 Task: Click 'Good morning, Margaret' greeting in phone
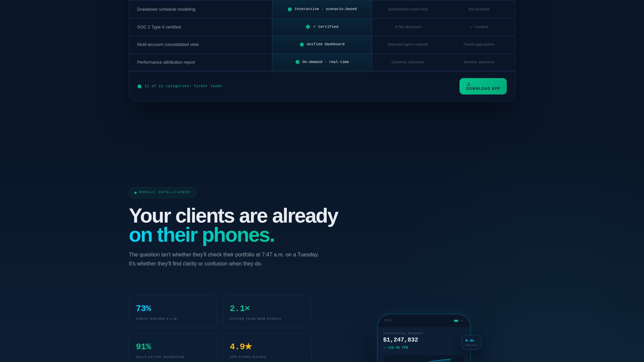(x=402, y=333)
